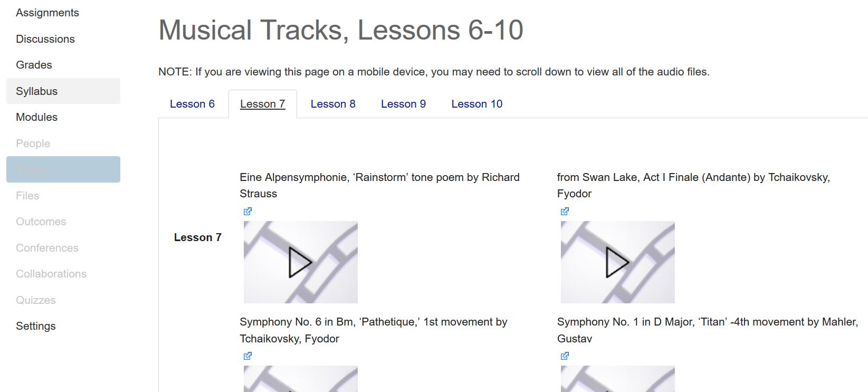This screenshot has width=868, height=392.
Task: Select the Lesson 10 tab
Action: click(476, 103)
